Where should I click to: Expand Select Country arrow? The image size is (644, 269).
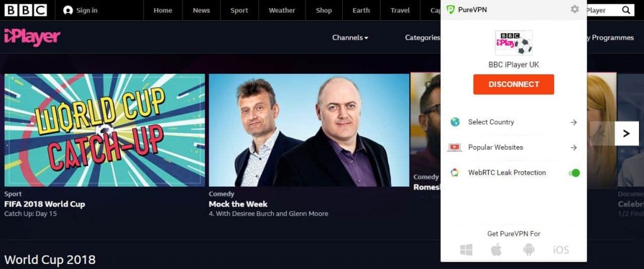(x=574, y=122)
